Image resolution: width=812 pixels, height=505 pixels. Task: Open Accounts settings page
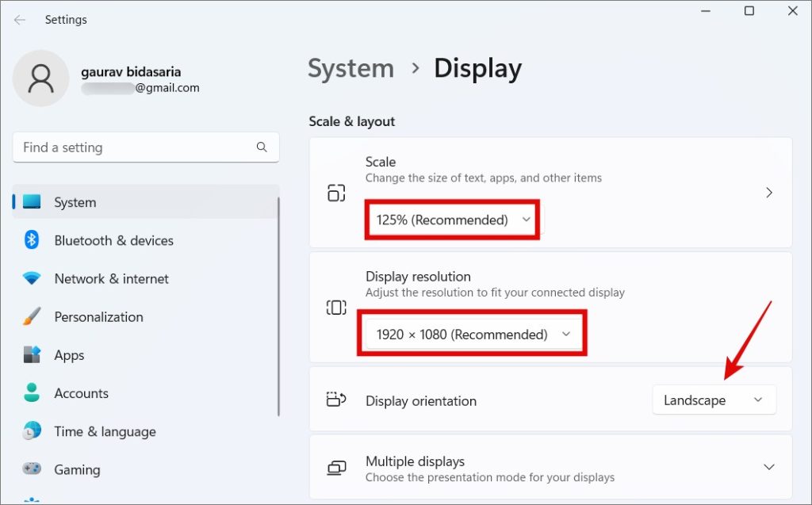(145, 393)
